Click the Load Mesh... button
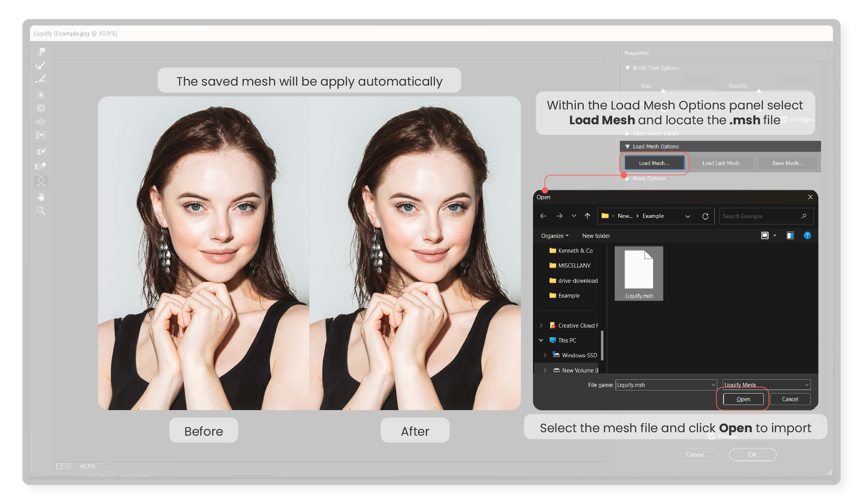The image size is (863, 504). [654, 163]
